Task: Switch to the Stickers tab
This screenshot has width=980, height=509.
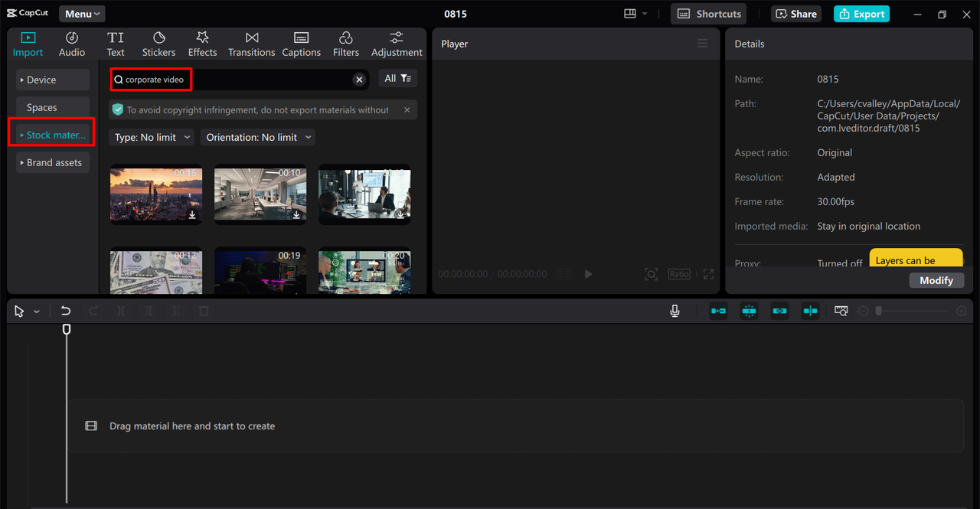Action: point(158,44)
